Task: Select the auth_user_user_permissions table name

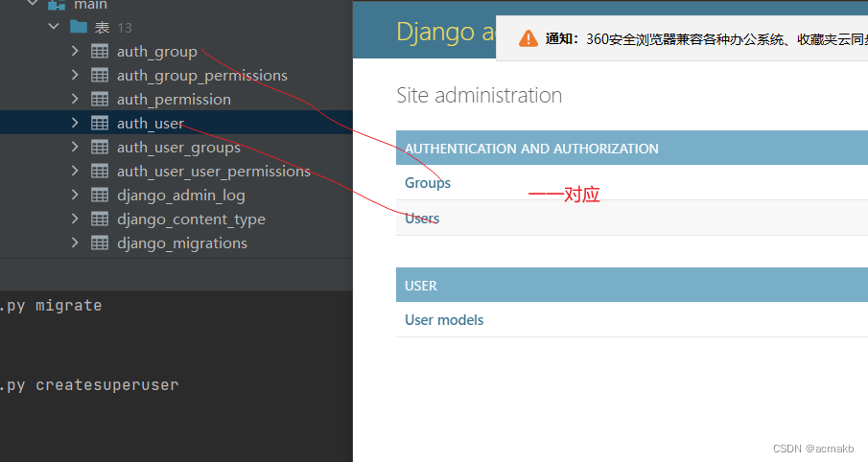Action: pos(214,172)
